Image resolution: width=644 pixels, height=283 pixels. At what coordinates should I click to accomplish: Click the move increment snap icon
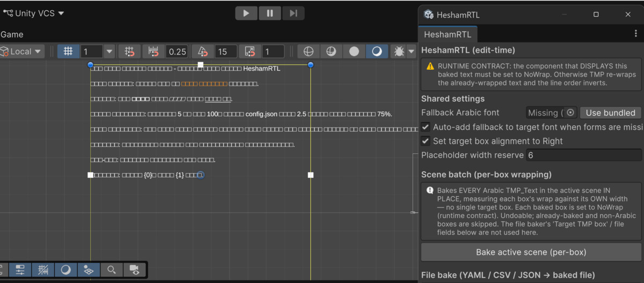[153, 51]
